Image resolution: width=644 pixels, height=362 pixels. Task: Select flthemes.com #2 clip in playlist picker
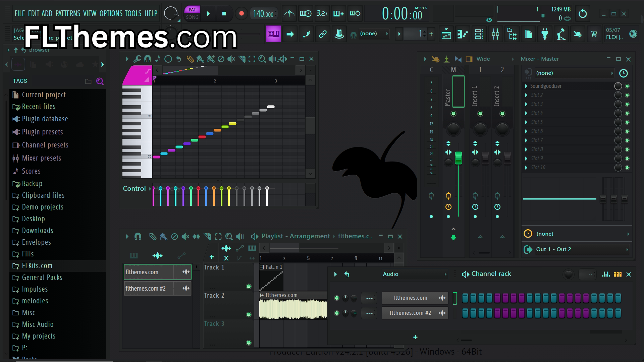pyautogui.click(x=157, y=289)
